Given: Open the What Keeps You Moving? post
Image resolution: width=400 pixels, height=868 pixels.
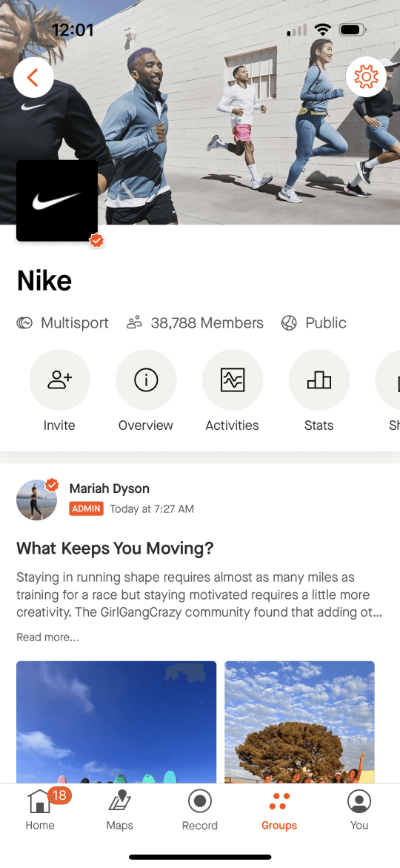Looking at the screenshot, I should (x=115, y=549).
